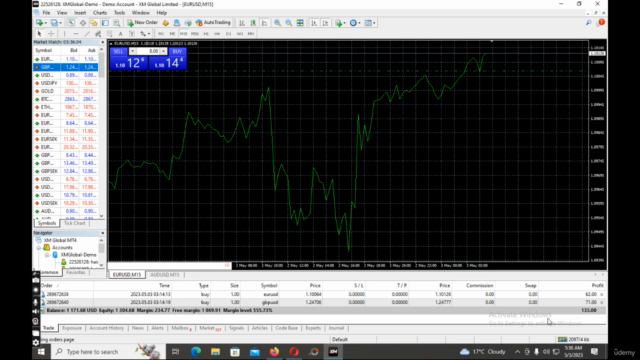Switch chart to H4 timeframe
The image size is (640, 360).
[217, 34]
